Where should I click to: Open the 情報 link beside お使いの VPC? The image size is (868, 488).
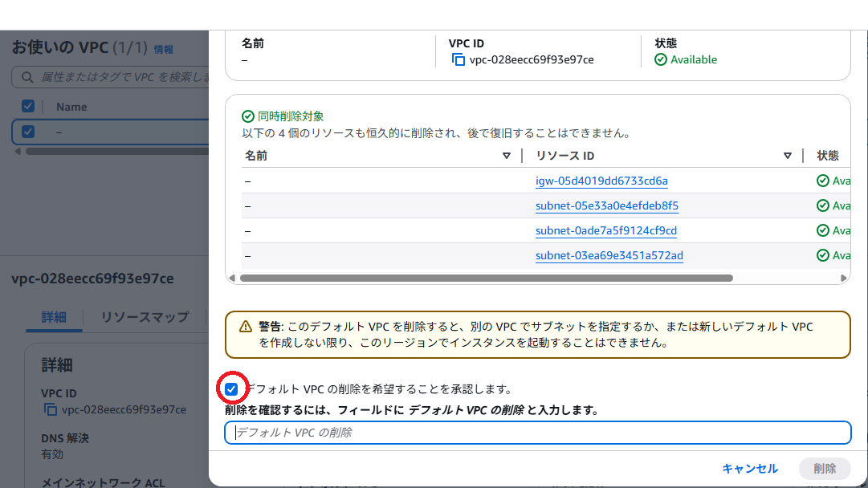163,50
